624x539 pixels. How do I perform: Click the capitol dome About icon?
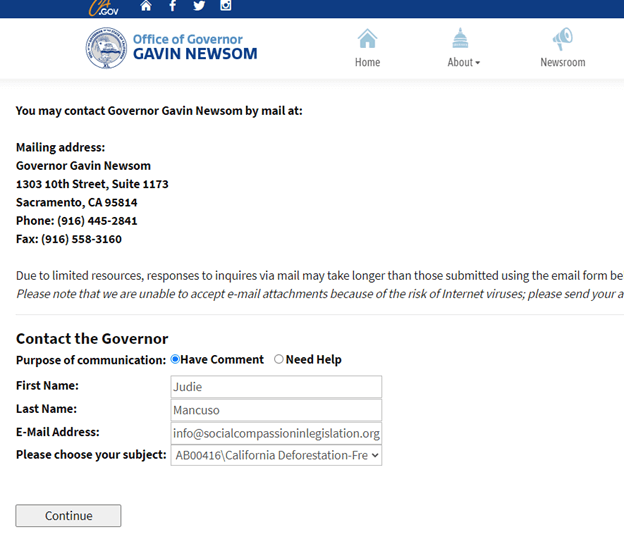point(460,39)
